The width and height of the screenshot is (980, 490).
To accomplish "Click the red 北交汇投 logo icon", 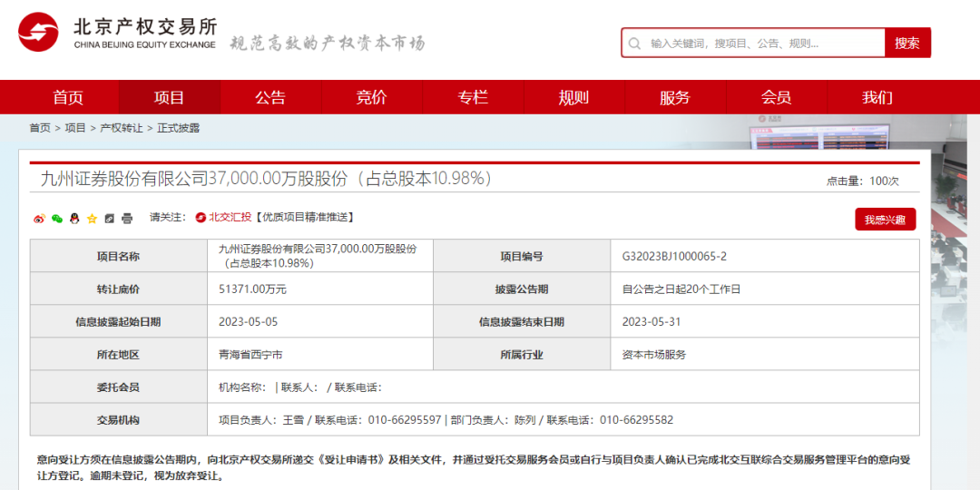I will pos(201,218).
